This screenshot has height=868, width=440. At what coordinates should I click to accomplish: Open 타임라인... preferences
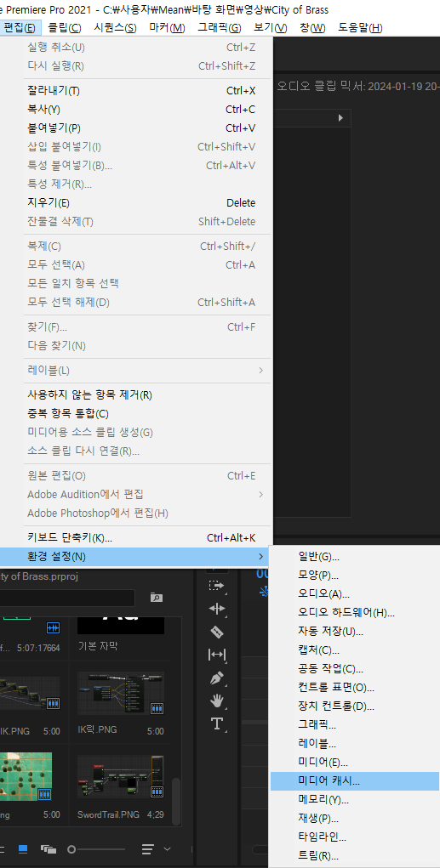pyautogui.click(x=355, y=837)
